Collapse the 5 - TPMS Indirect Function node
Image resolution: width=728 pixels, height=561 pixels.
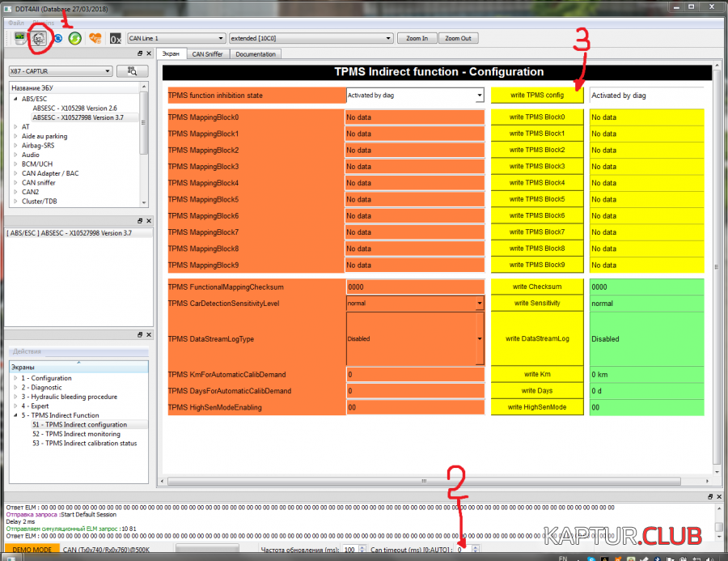[x=15, y=415]
